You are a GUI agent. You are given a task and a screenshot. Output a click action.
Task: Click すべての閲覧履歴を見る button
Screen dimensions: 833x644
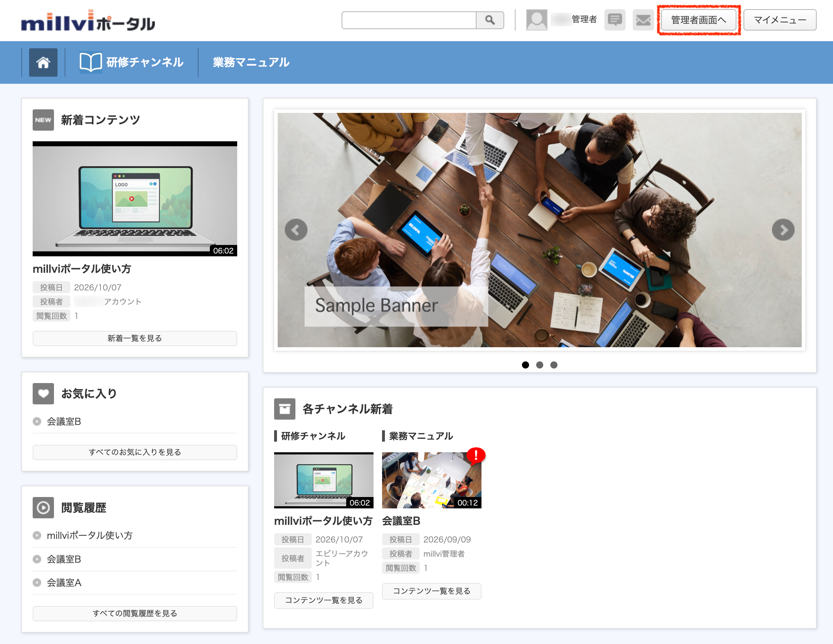point(135,613)
